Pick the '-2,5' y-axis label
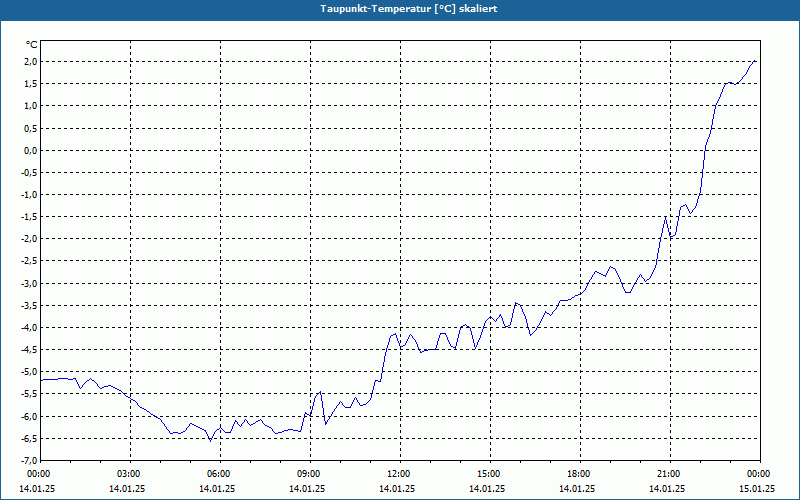This screenshot has width=800, height=500. pos(29,261)
